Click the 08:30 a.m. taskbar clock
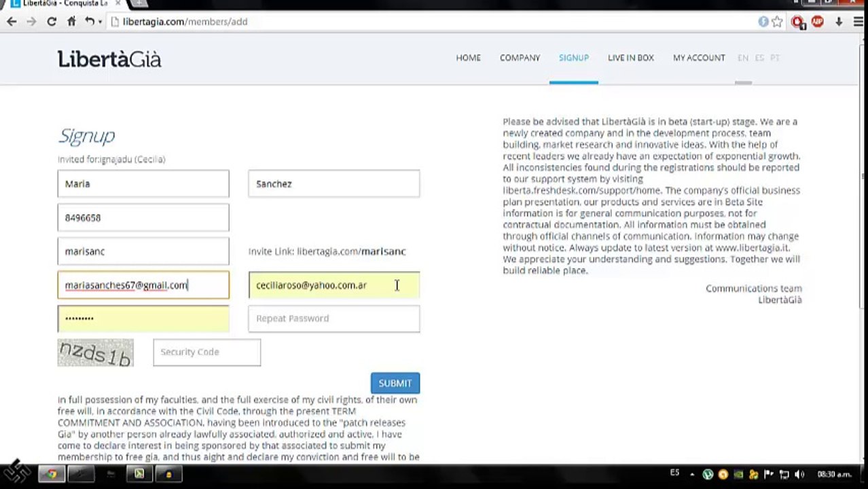Viewport: 868px width, 489px height. 834,474
